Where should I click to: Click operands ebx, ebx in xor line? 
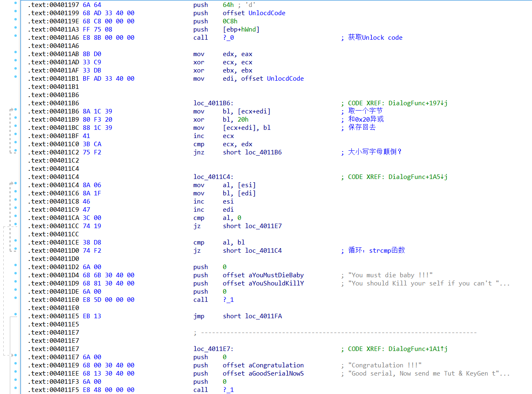coord(238,70)
